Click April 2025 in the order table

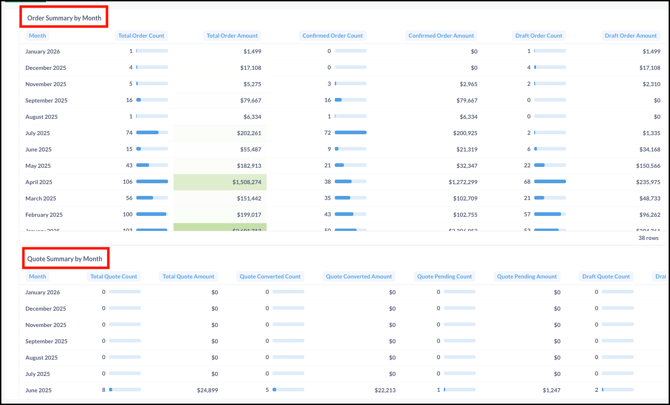click(x=39, y=182)
